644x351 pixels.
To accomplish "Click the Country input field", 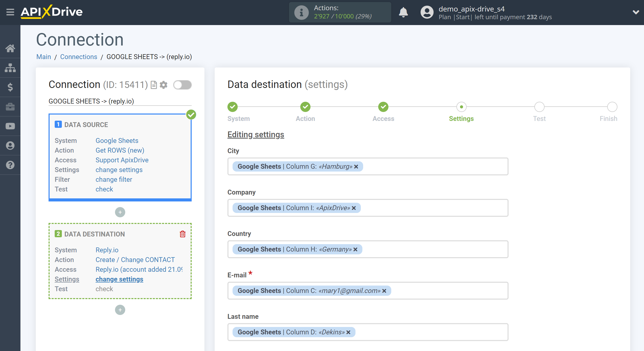I will (x=368, y=249).
